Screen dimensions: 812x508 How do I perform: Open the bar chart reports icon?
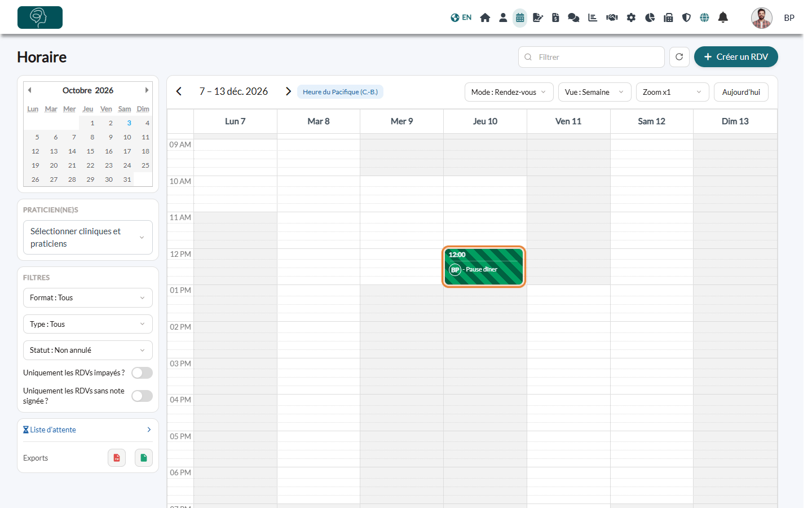click(x=593, y=17)
